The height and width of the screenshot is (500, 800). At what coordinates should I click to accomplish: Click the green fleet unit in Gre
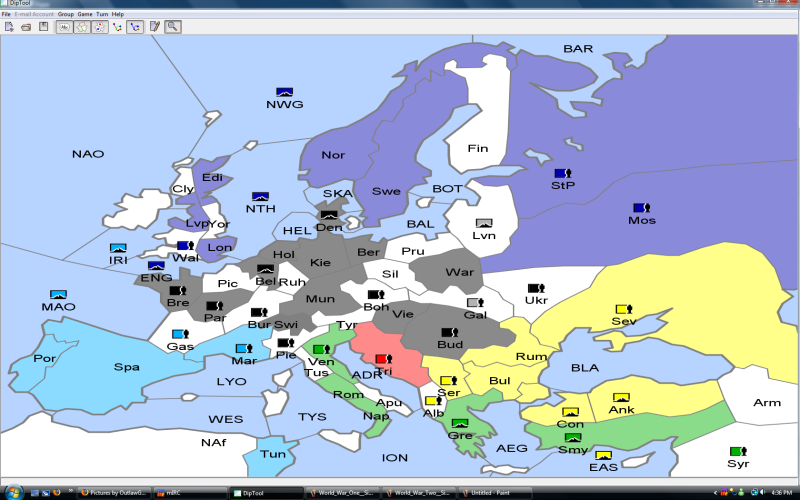click(x=459, y=423)
